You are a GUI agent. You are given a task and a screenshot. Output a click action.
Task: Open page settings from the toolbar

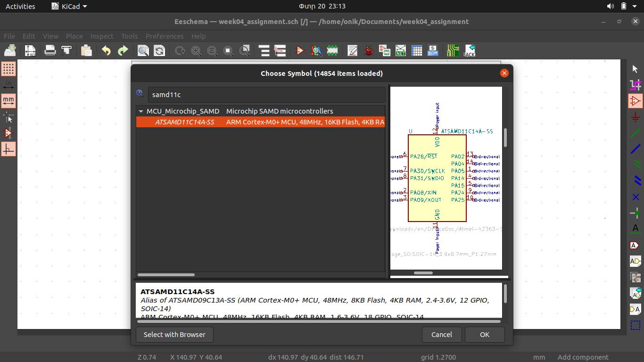[30, 50]
